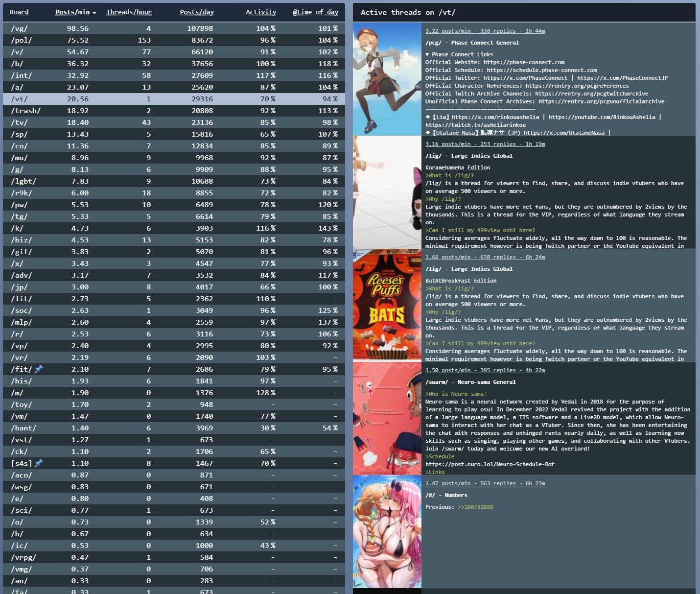Select the /sp/ board row
700x594 pixels.
coord(174,134)
